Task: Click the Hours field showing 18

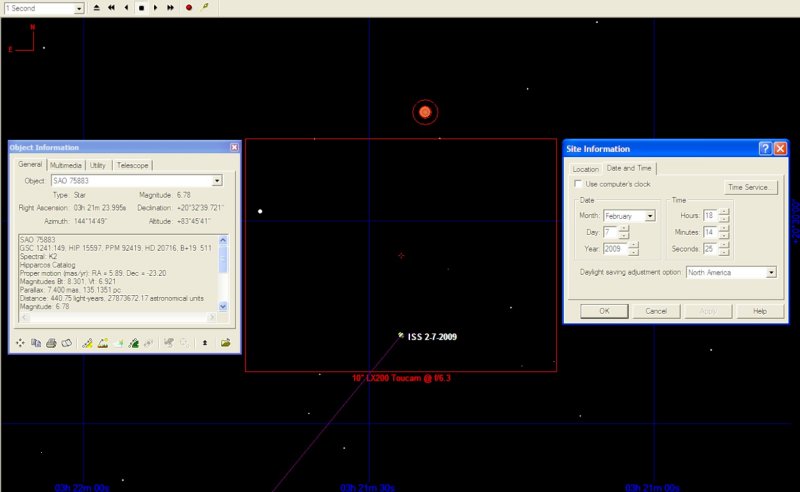Action: point(710,215)
